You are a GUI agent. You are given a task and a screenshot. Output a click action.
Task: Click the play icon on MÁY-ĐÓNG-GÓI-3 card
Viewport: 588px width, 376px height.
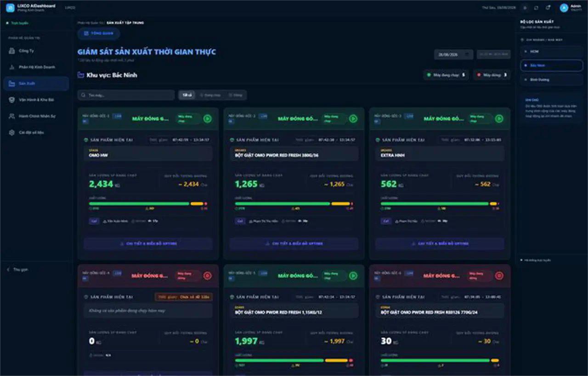(499, 118)
